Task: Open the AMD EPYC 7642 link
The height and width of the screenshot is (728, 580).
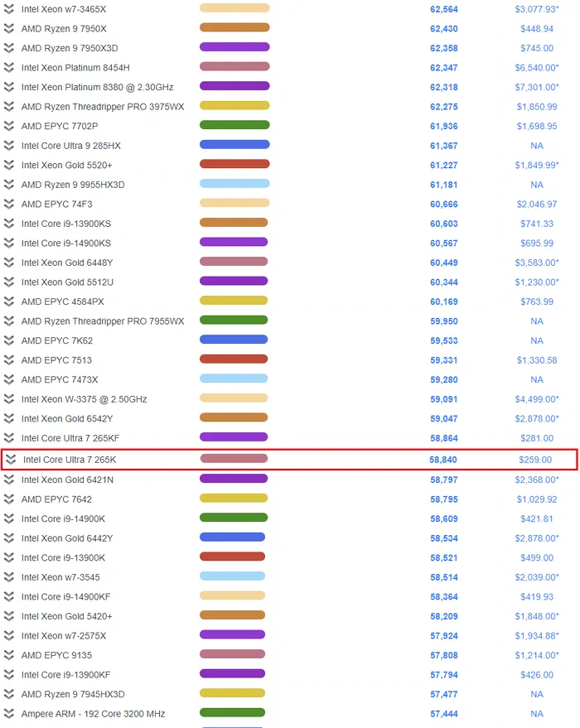Action: pos(56,499)
